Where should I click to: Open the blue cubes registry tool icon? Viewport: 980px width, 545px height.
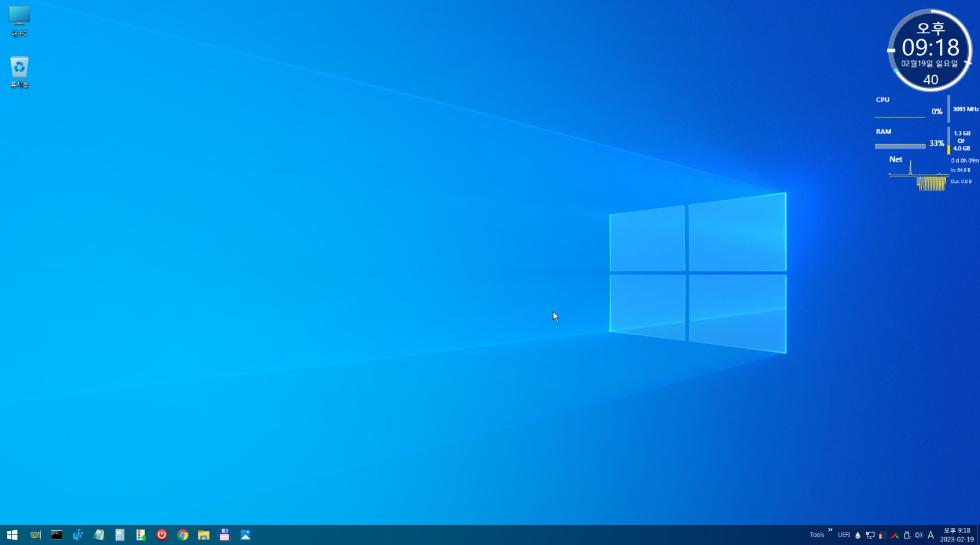(78, 535)
